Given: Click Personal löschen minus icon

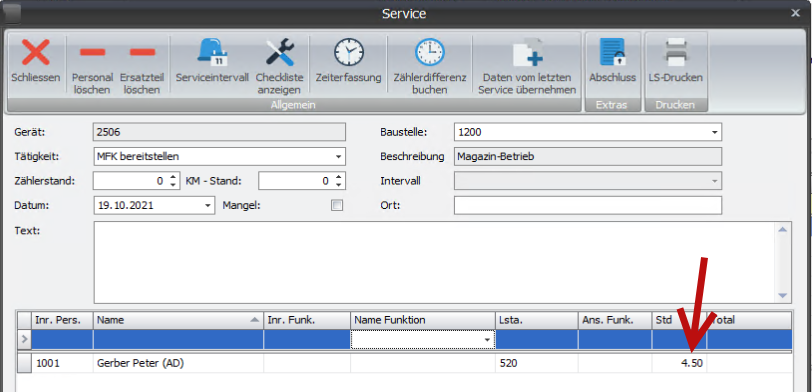Looking at the screenshot, I should click(x=92, y=52).
